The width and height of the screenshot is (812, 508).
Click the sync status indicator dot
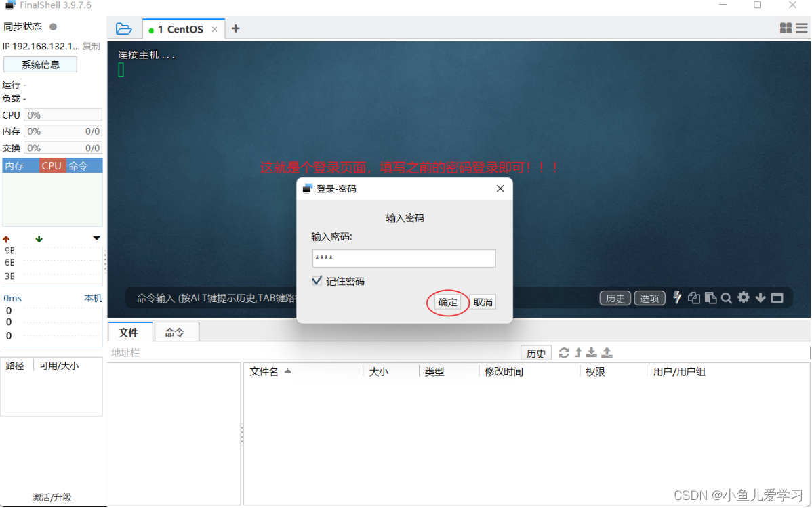coord(53,26)
